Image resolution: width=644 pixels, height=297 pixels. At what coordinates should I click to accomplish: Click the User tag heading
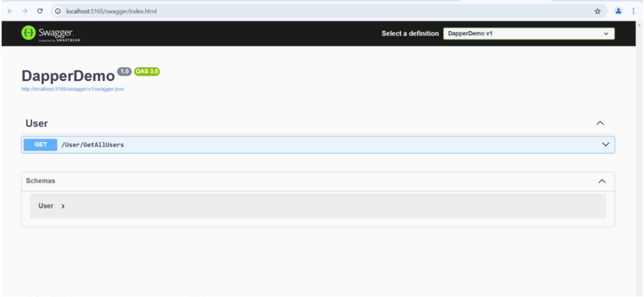tap(36, 123)
